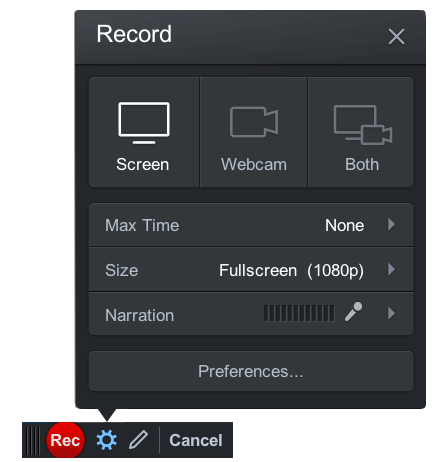Viewport: 439px width, 462px height.
Task: Open Preferences...
Action: point(251,371)
